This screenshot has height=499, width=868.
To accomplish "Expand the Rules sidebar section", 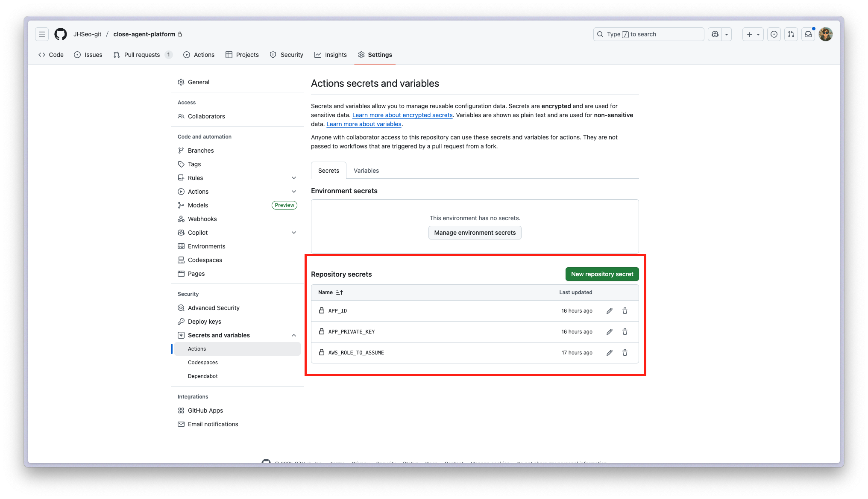I will 294,178.
